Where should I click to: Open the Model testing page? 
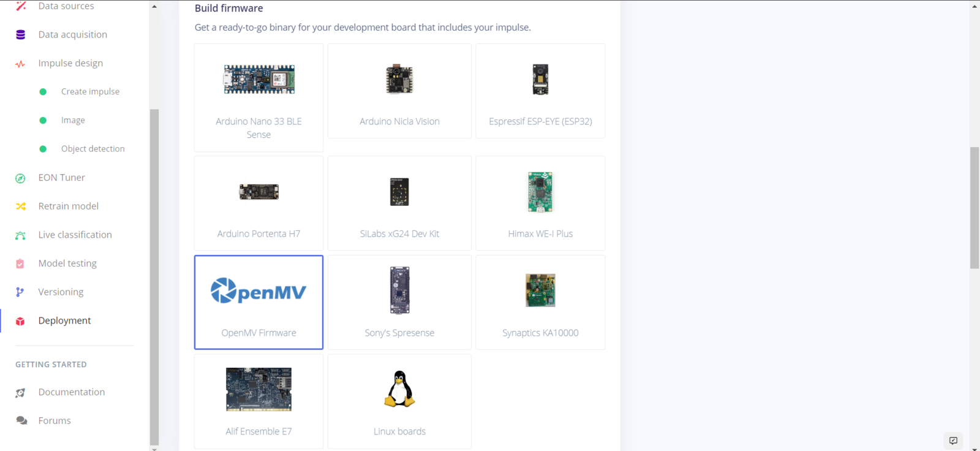67,263
